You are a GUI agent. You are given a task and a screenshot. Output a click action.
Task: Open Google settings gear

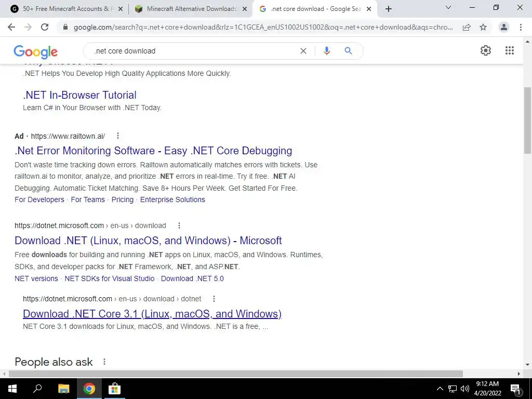tap(486, 50)
